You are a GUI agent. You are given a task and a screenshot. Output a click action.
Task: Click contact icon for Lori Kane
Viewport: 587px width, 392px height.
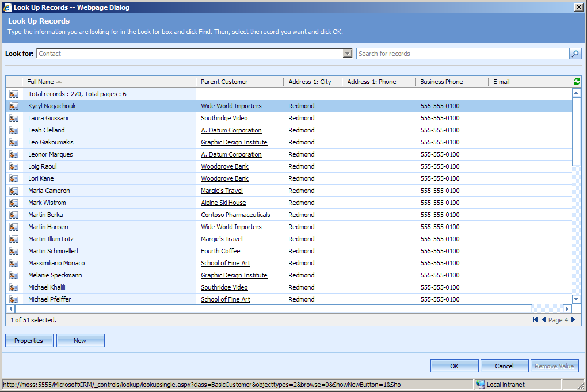(x=14, y=178)
